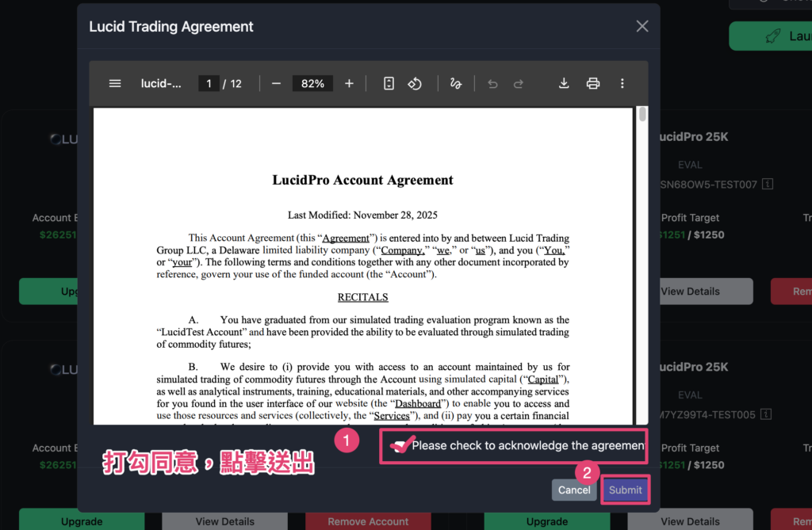Check the acknowledge agreement checkbox
The image size is (812, 530).
[399, 445]
